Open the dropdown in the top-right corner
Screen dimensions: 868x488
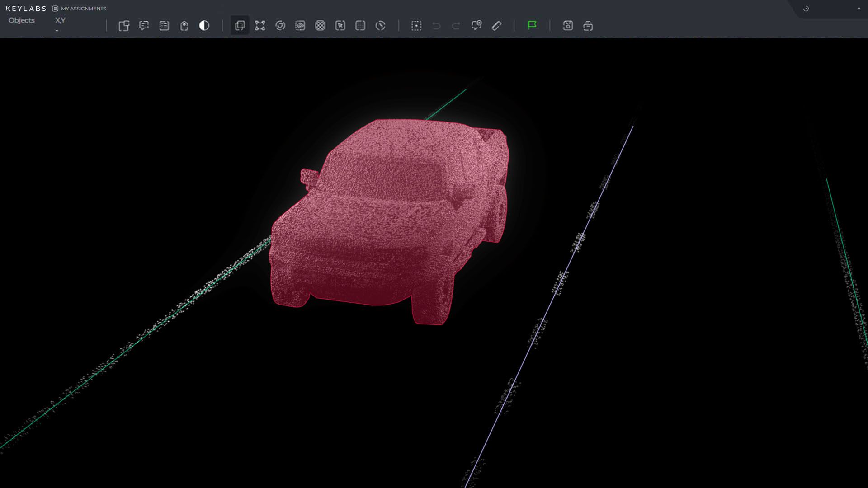tap(858, 9)
